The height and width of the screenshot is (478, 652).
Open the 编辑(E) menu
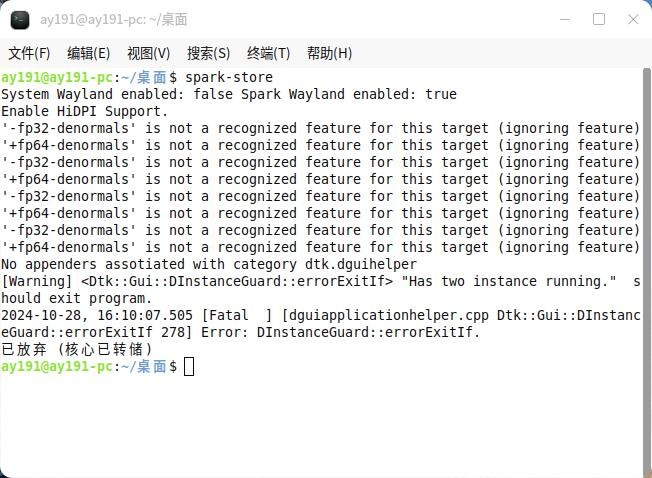(89, 53)
